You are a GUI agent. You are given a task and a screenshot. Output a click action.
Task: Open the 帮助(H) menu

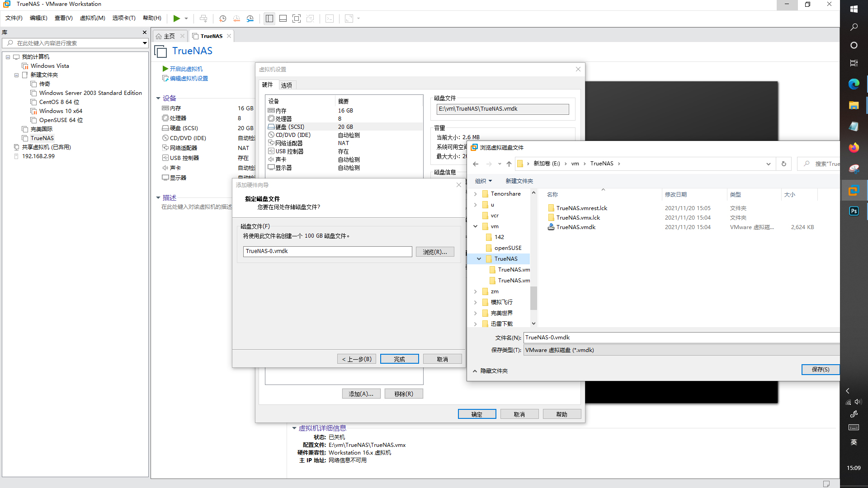152,18
